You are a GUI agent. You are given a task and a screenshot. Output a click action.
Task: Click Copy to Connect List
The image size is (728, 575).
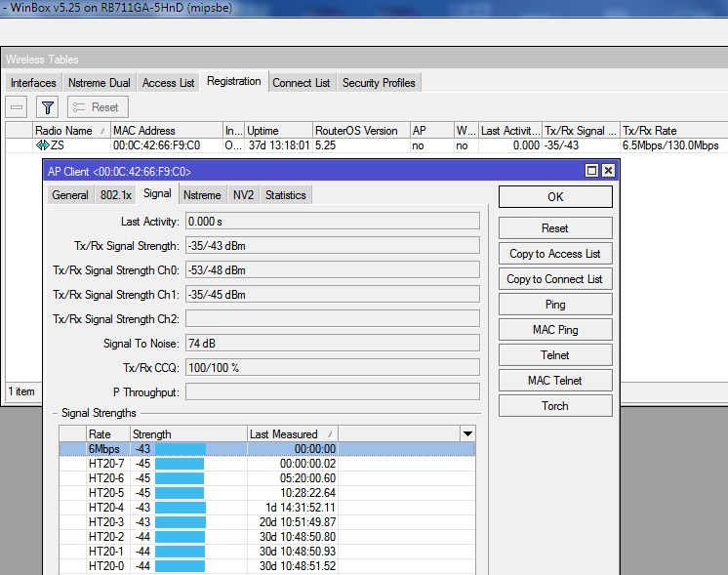555,279
